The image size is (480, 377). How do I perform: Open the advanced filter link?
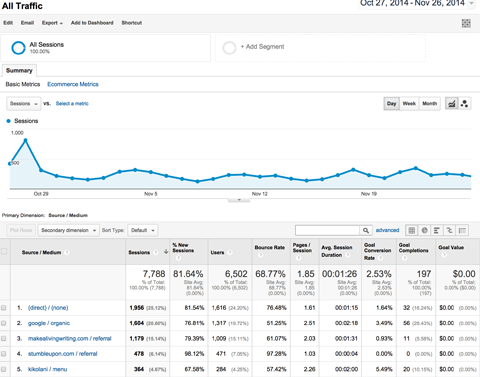click(x=387, y=230)
